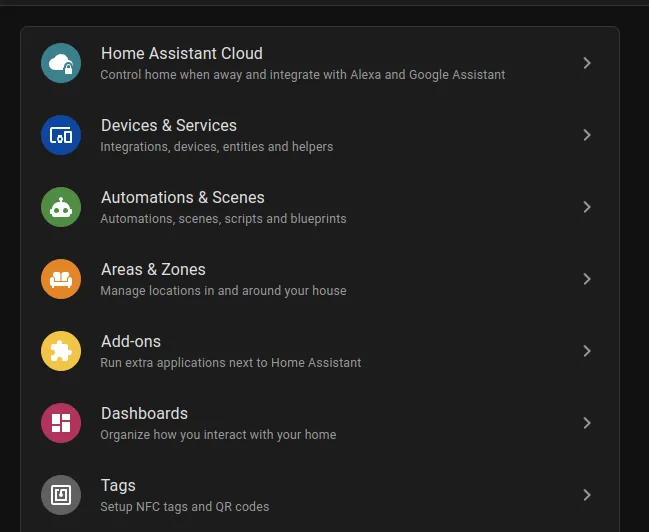649x532 pixels.
Task: Click the Home Assistant Cloud icon
Action: (x=61, y=63)
